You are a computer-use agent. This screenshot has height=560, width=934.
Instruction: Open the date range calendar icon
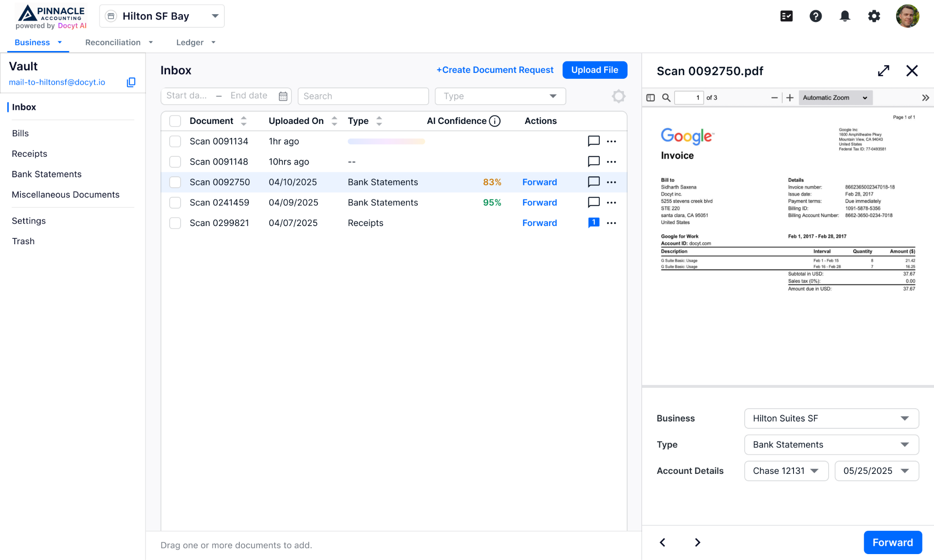point(283,96)
